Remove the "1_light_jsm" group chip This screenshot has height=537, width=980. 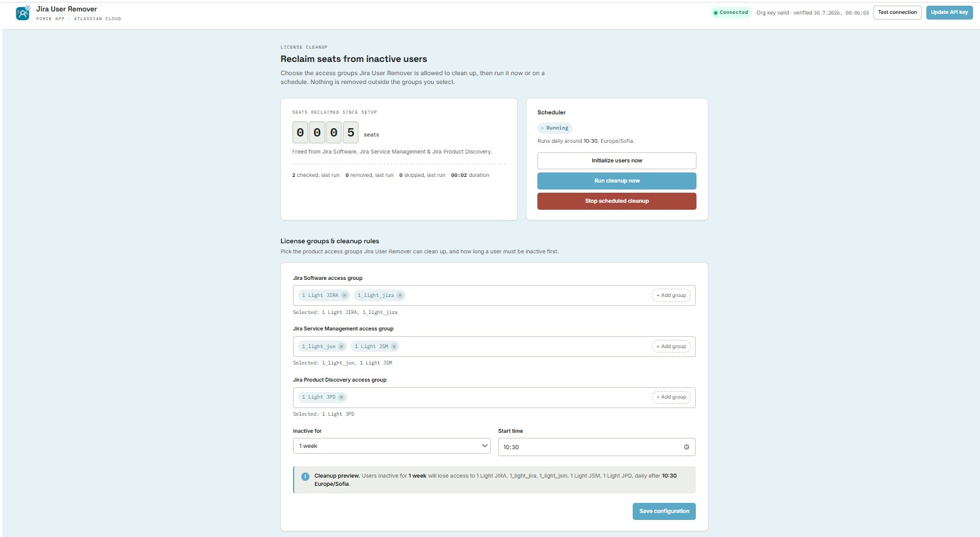(341, 346)
